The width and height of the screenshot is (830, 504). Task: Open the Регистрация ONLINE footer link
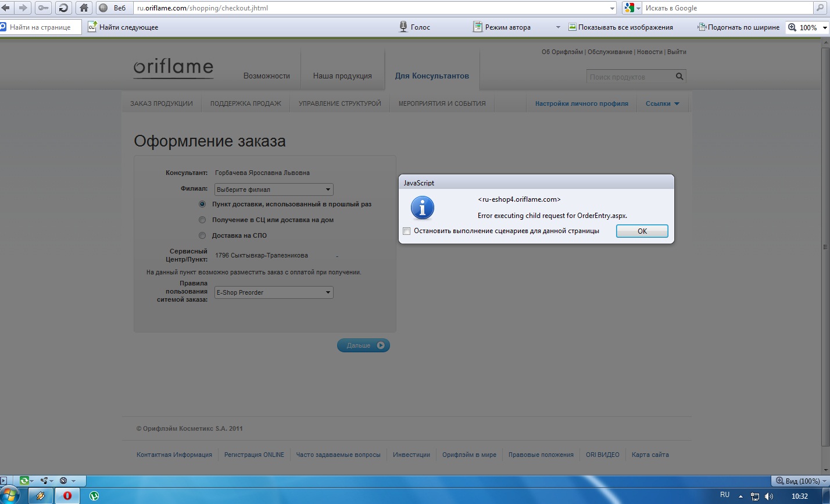(254, 455)
